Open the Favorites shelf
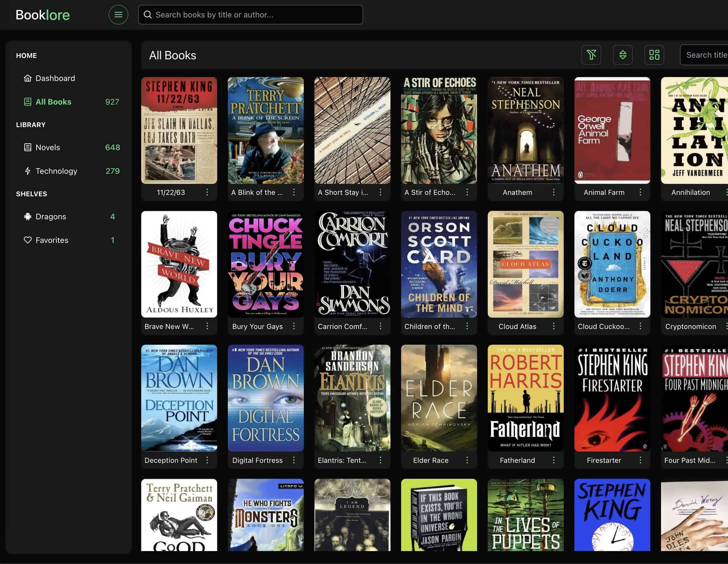Viewport: 728px width, 564px height. tap(52, 240)
